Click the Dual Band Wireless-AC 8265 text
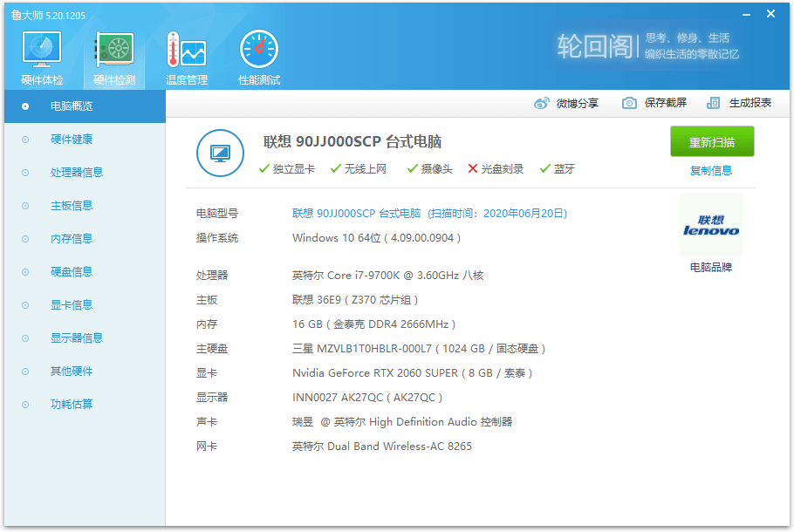Screen dimensions: 794x532 (382, 447)
